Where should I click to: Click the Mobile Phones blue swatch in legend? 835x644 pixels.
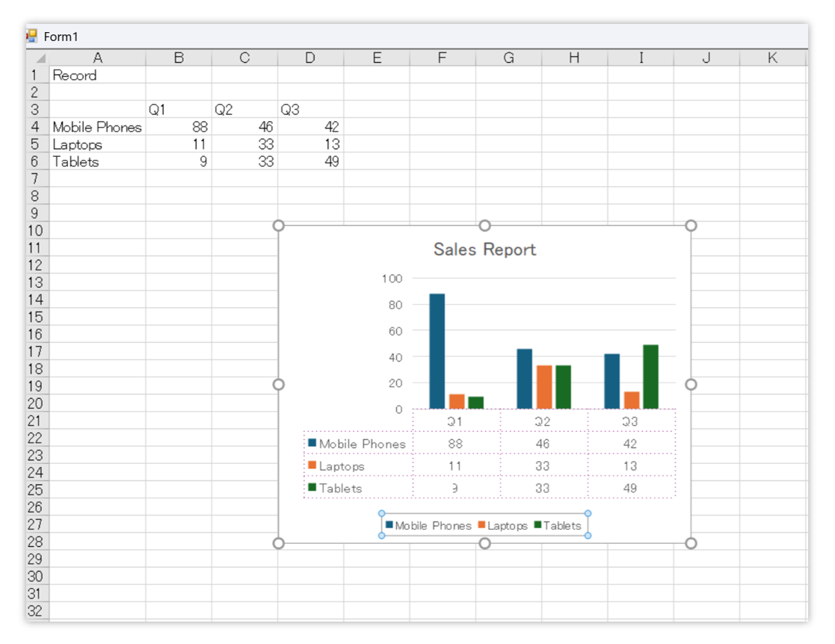click(389, 524)
